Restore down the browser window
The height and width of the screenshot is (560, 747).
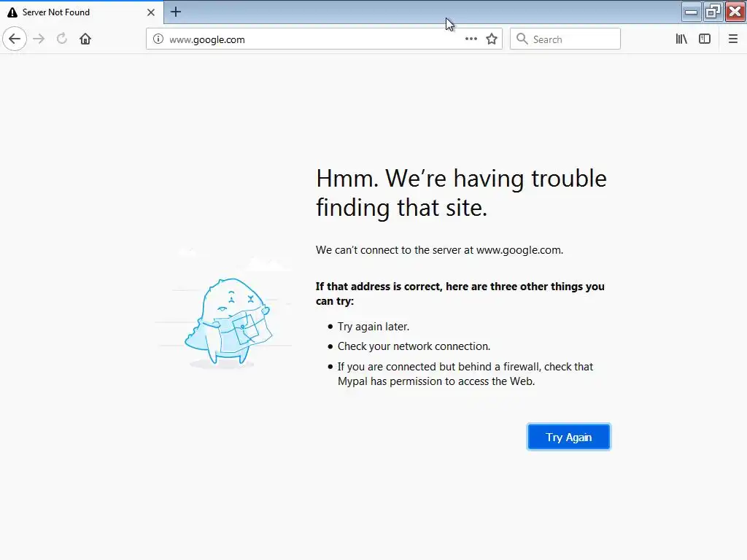pos(713,12)
